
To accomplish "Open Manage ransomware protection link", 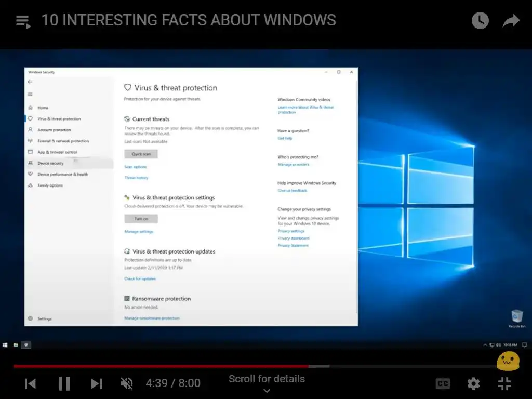I will 152,318.
